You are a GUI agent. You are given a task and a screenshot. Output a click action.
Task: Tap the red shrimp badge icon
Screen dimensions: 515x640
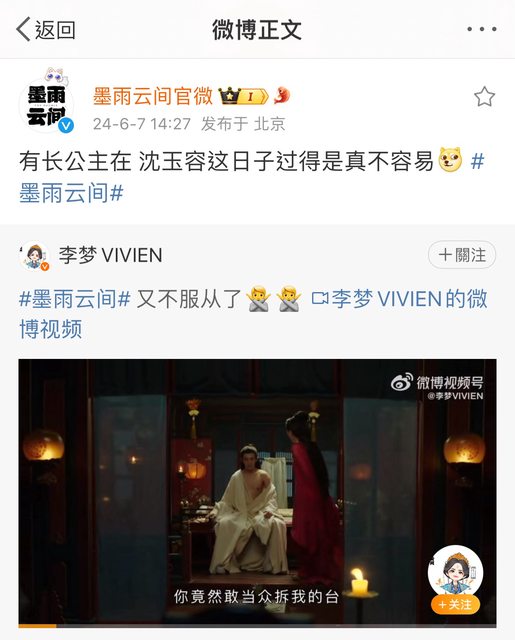point(282,96)
